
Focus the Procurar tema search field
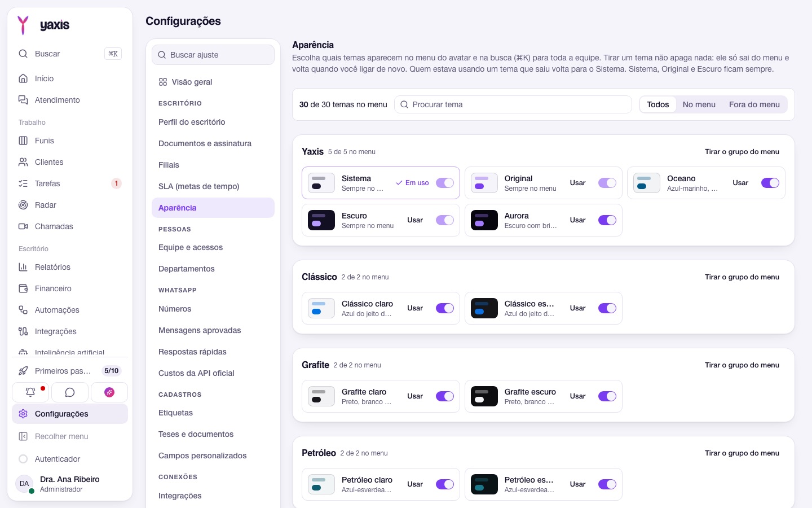click(x=513, y=104)
